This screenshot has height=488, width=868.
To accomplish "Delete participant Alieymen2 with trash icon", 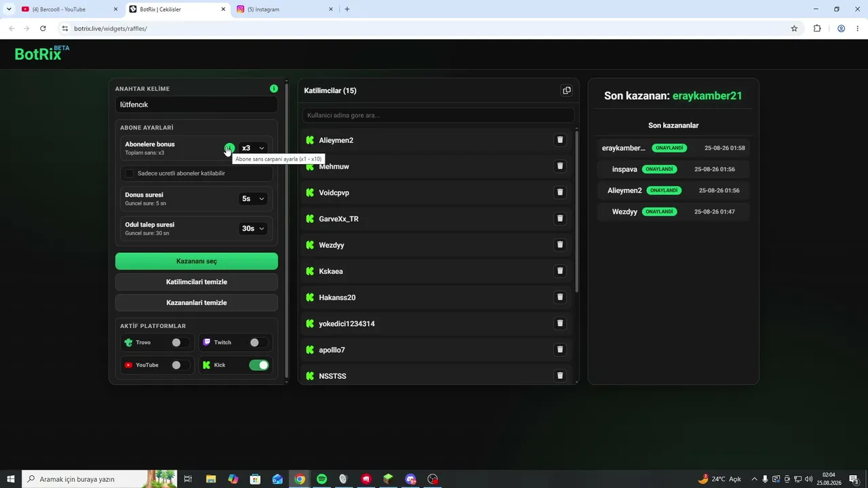I will click(560, 140).
